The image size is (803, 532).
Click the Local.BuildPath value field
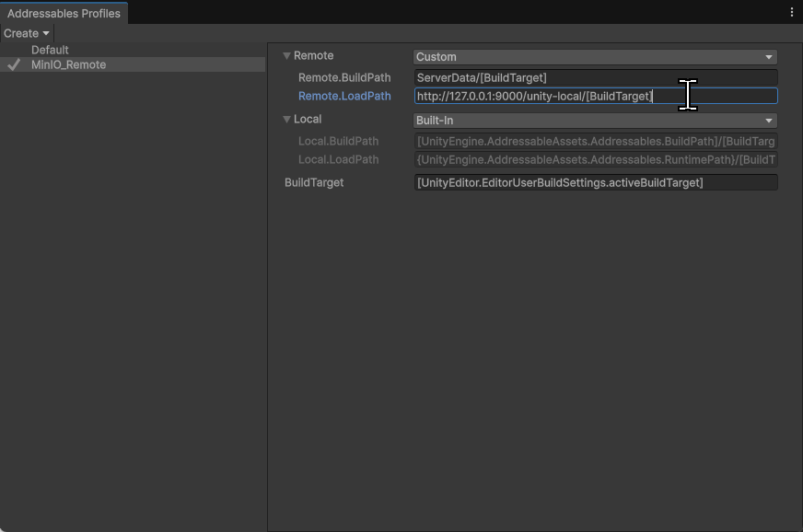pyautogui.click(x=595, y=142)
